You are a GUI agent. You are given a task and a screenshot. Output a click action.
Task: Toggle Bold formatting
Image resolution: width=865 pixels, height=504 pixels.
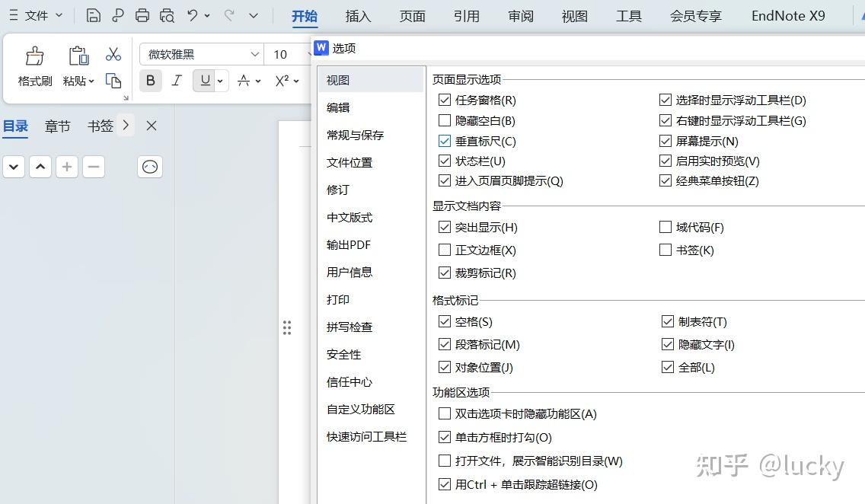(x=150, y=81)
